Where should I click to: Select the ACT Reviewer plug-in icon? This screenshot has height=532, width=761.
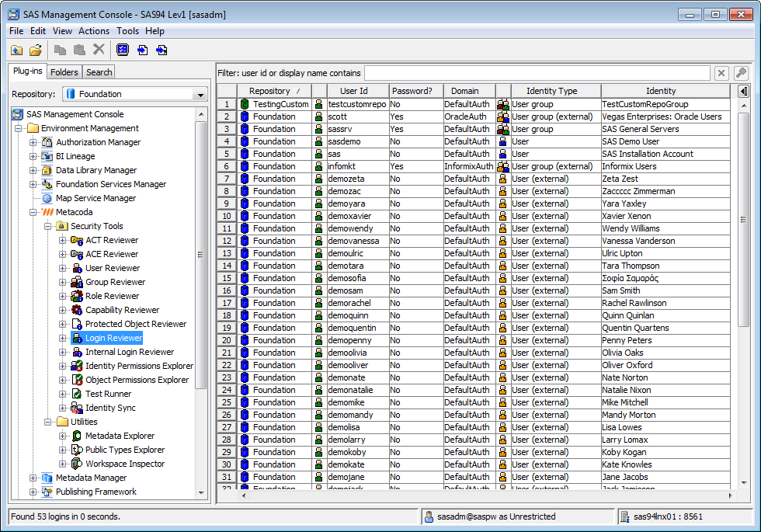click(77, 240)
